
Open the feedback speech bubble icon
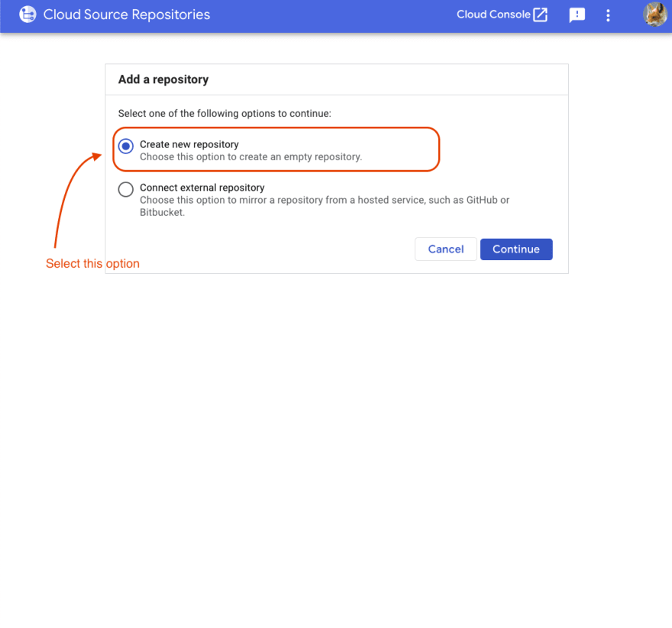coord(577,15)
